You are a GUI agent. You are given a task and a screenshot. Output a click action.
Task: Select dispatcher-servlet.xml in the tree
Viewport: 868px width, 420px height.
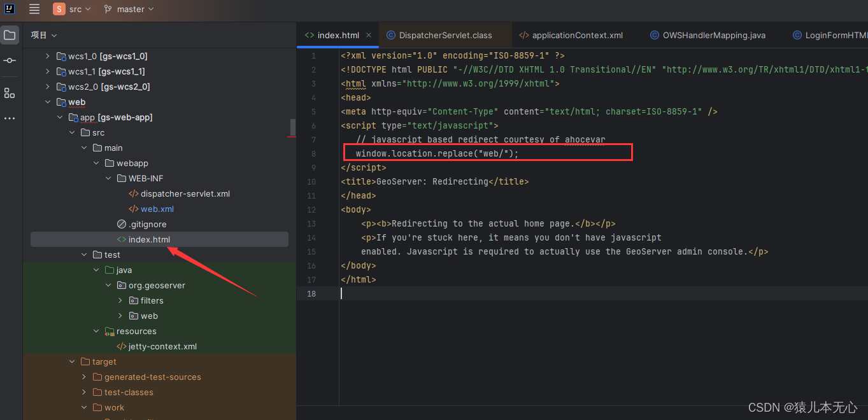[x=185, y=193]
